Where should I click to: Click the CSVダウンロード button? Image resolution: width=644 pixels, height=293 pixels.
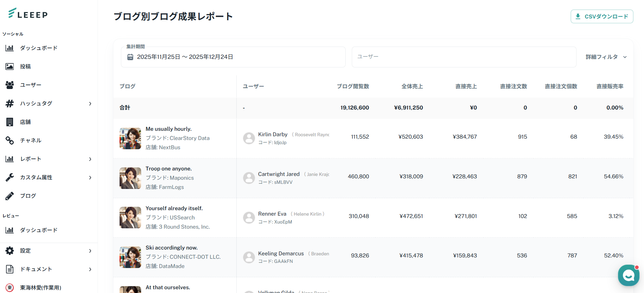[602, 16]
